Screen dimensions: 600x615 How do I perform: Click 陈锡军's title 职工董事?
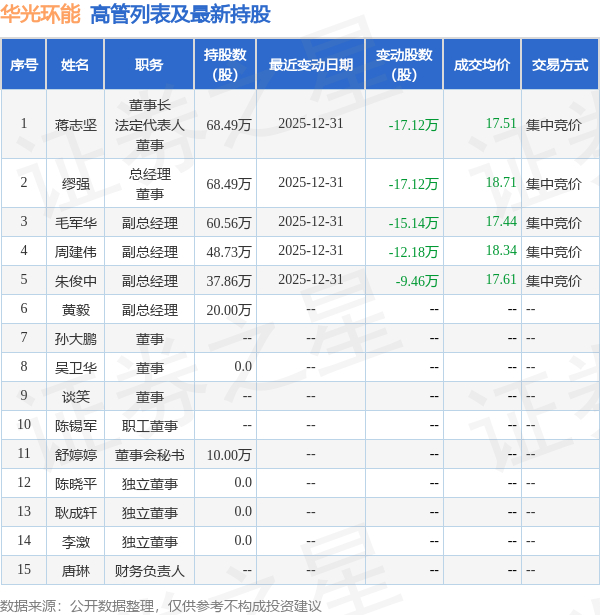pos(149,426)
